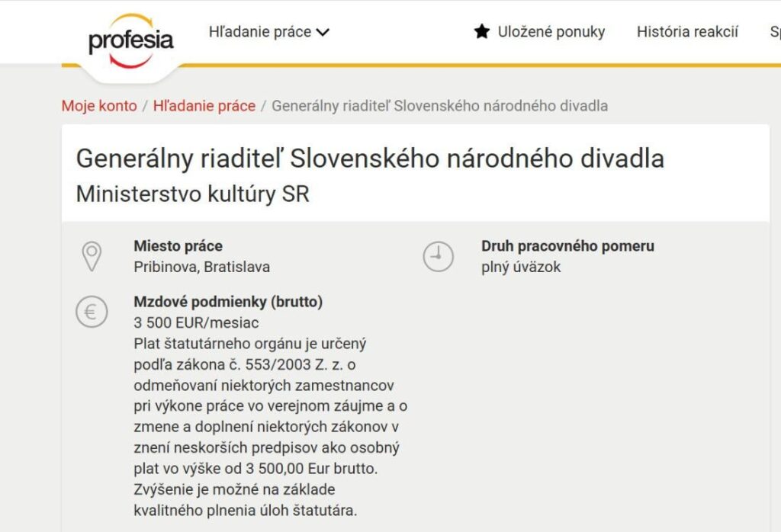This screenshot has height=532, width=781.
Task: Click the star icon beside Uložené ponuky
Action: pyautogui.click(x=482, y=31)
